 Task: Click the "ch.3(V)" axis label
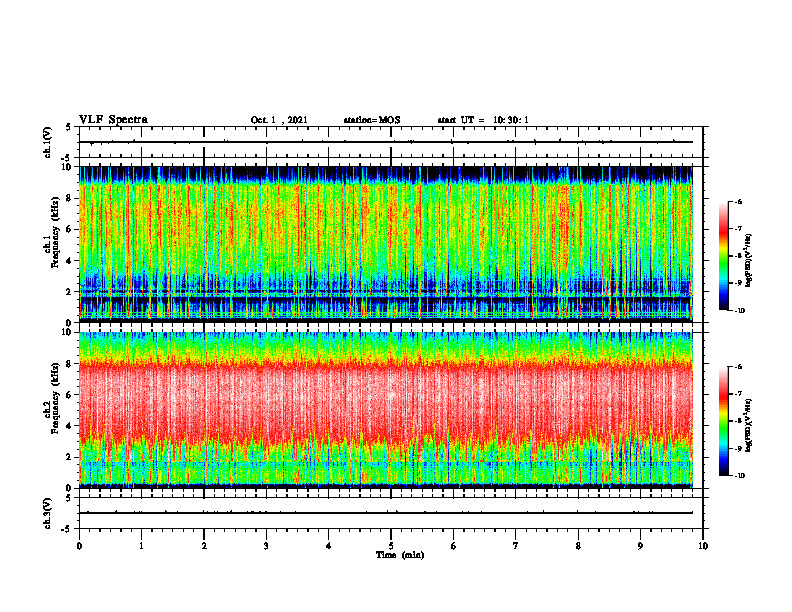click(48, 513)
